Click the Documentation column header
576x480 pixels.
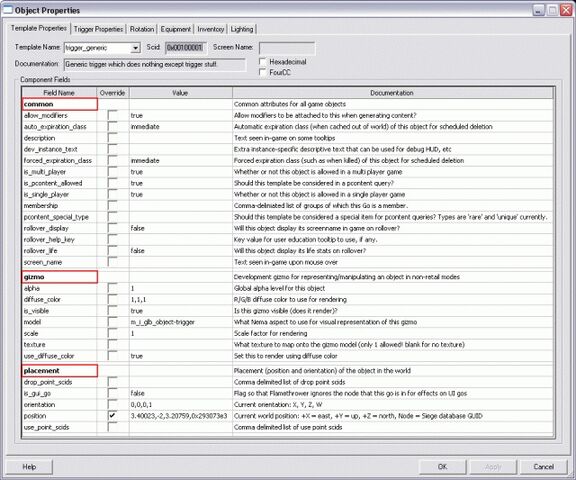(392, 93)
